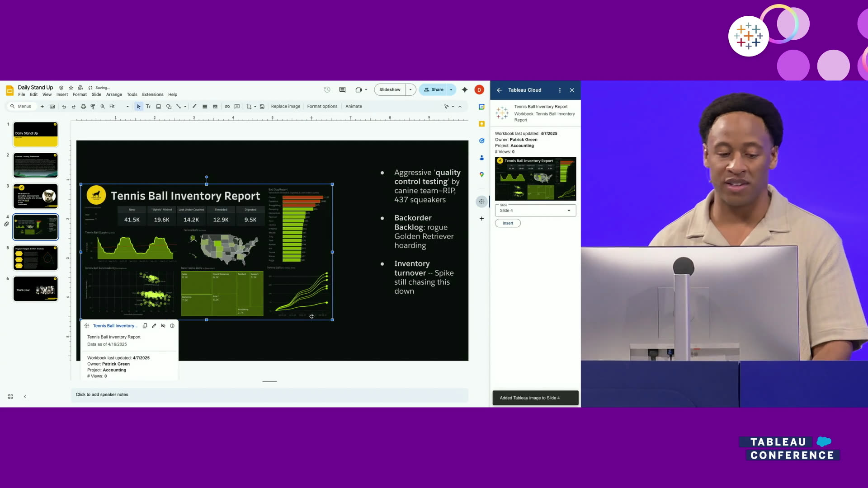Open the Extensions menu

pyautogui.click(x=152, y=95)
